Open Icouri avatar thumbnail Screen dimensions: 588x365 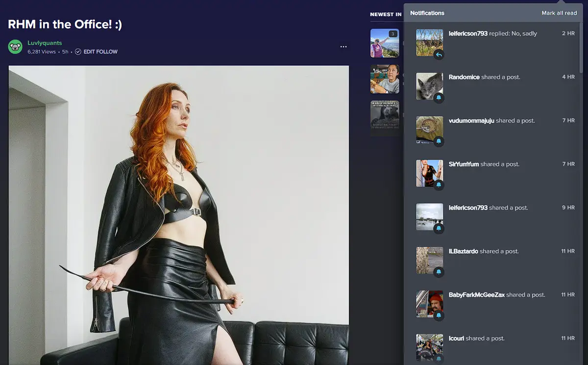click(429, 348)
